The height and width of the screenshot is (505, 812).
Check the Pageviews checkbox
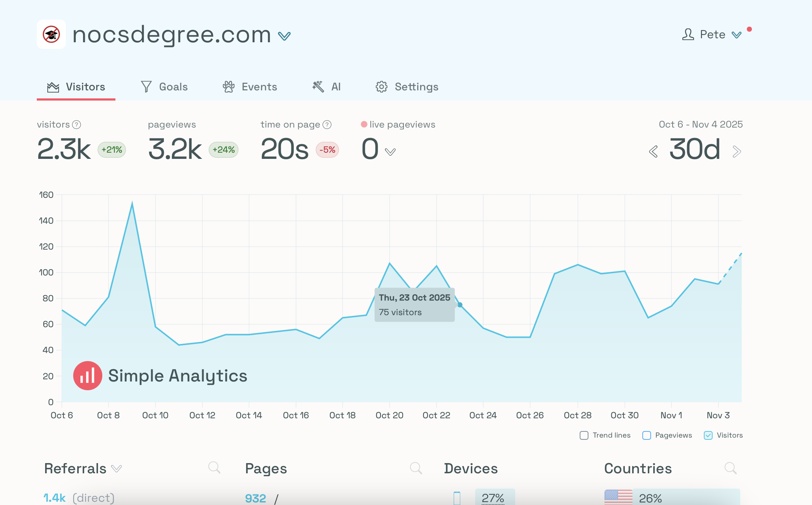click(x=646, y=435)
